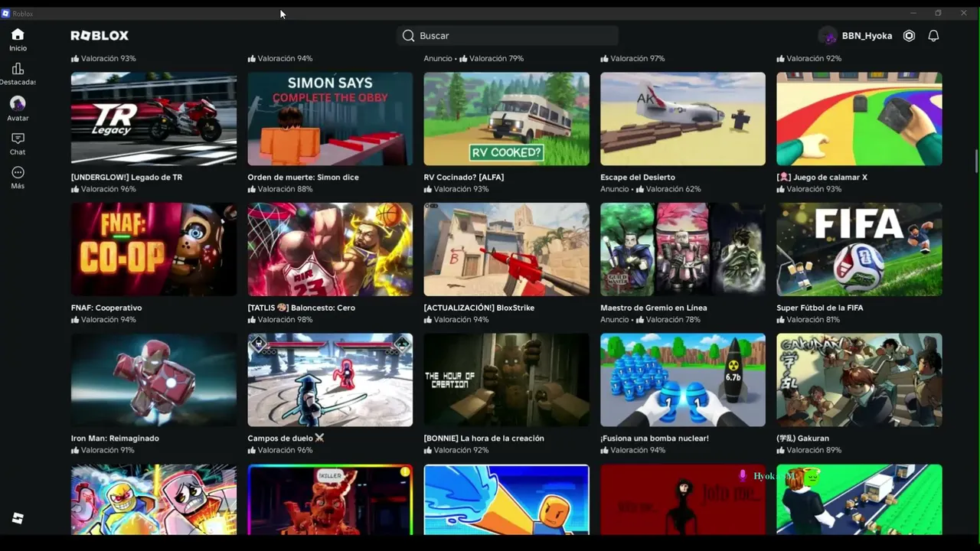980x551 pixels.
Task: Open the profile picture next to BBN_Hyoka
Action: pos(828,36)
